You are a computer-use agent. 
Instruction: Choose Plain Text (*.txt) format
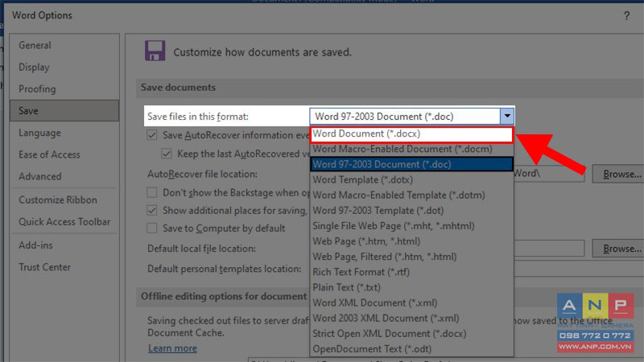412,287
